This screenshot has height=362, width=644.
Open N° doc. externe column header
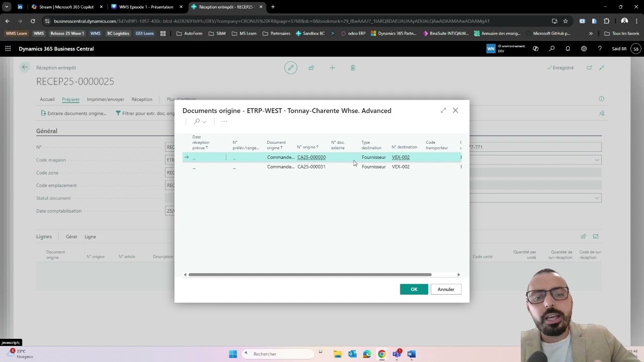coord(338,145)
